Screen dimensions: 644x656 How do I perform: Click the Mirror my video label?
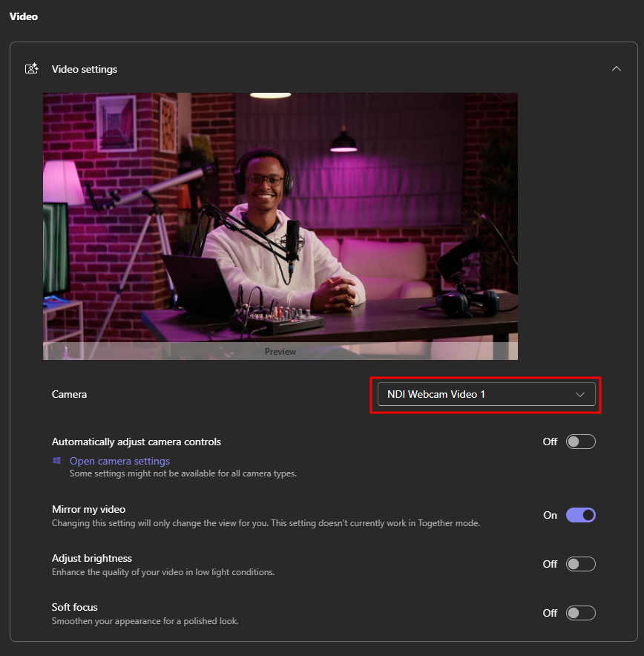click(88, 510)
